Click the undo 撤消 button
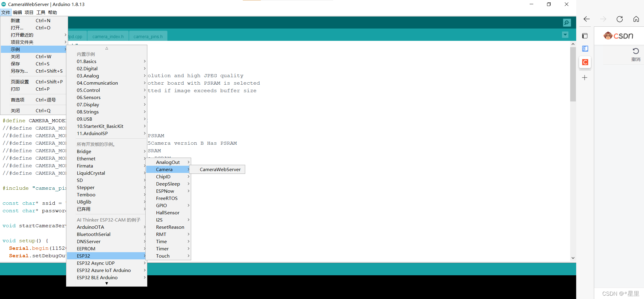The image size is (644, 299). tap(636, 55)
